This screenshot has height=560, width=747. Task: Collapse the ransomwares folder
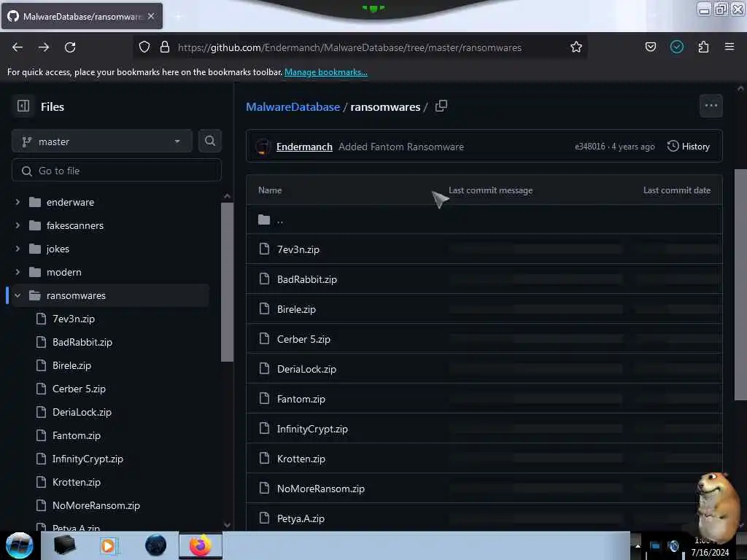tap(18, 295)
